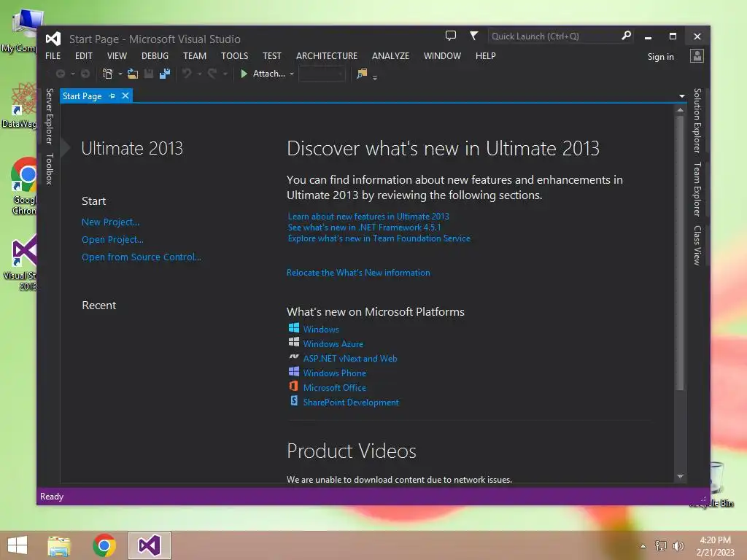Viewport: 747px width, 560px height.
Task: Open the empty solution configurations combo box
Action: [322, 74]
